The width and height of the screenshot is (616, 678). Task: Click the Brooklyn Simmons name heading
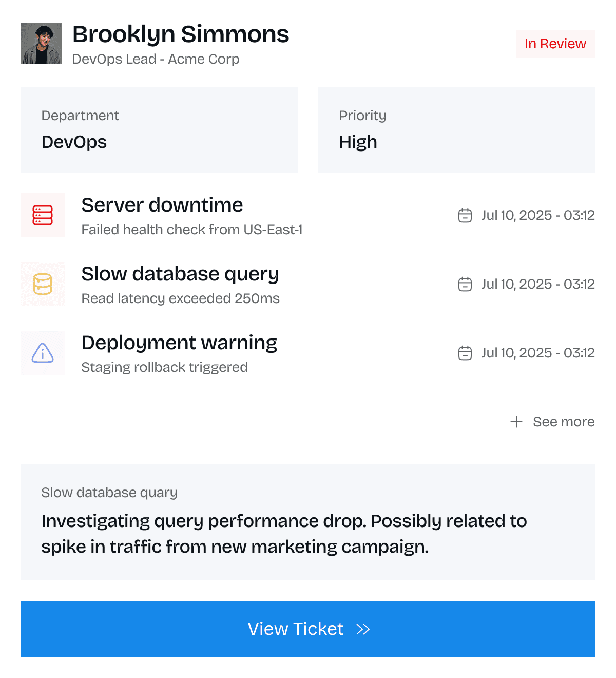pos(181,34)
